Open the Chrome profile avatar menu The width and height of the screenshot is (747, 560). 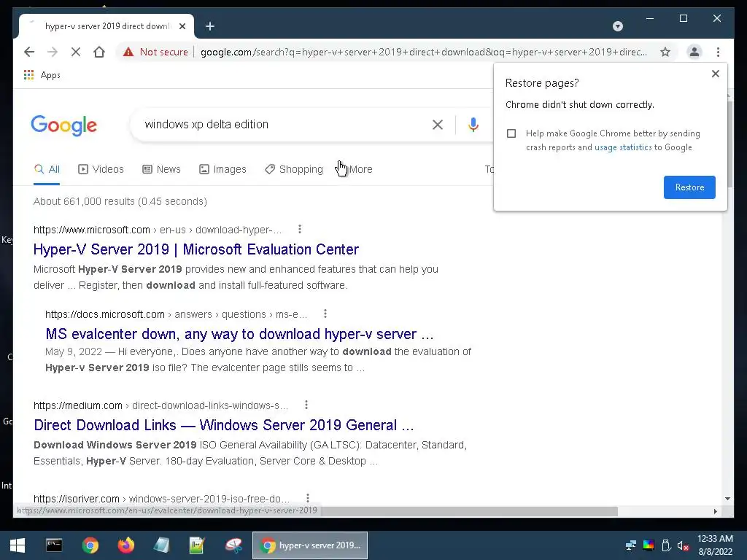point(694,52)
